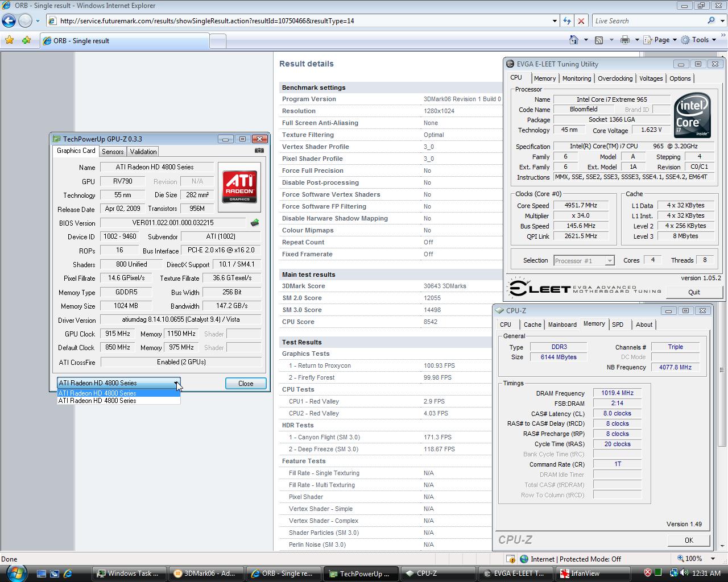Click the IE Home icon

574,40
